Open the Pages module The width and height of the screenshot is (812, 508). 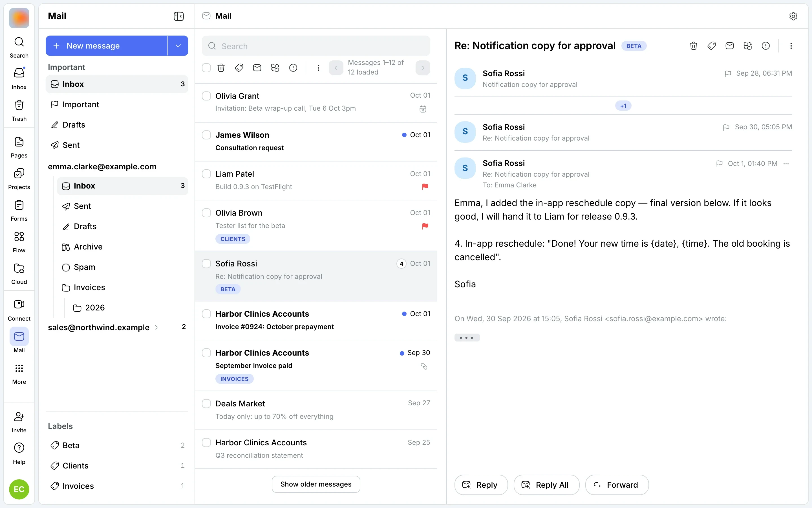(x=19, y=148)
